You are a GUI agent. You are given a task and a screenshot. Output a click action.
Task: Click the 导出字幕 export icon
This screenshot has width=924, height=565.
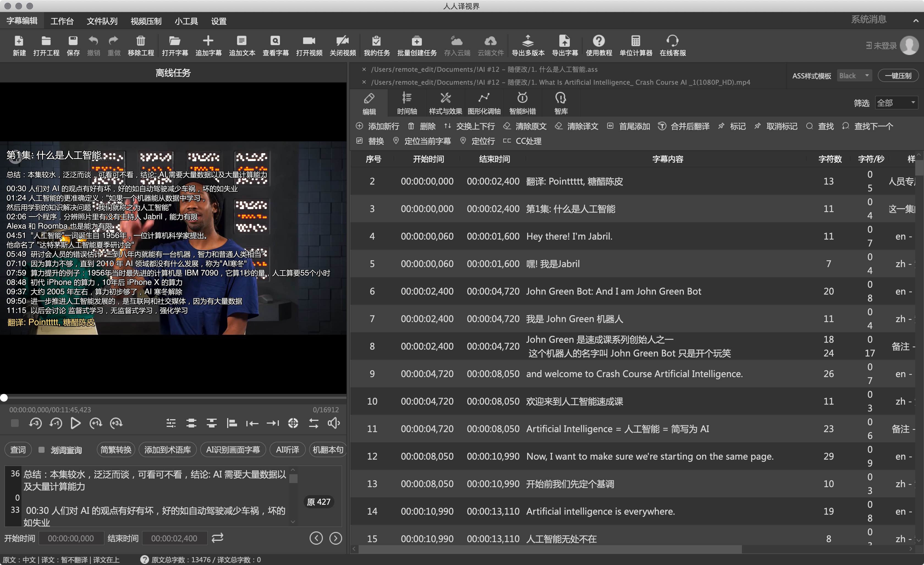(564, 41)
